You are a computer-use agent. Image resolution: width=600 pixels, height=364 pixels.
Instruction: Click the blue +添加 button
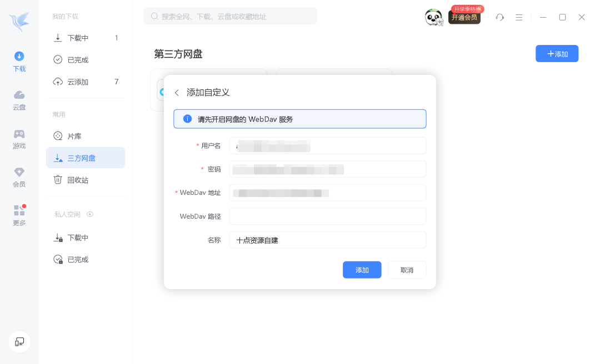click(557, 53)
